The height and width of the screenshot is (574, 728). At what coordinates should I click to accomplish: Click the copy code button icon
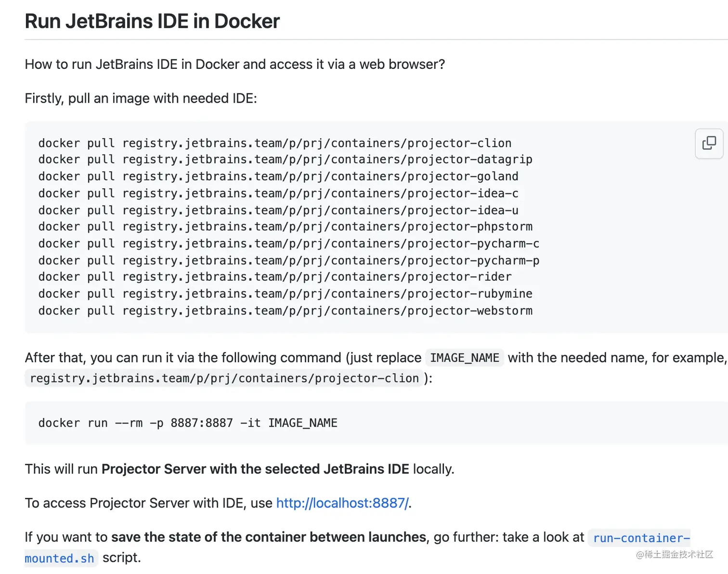point(709,143)
